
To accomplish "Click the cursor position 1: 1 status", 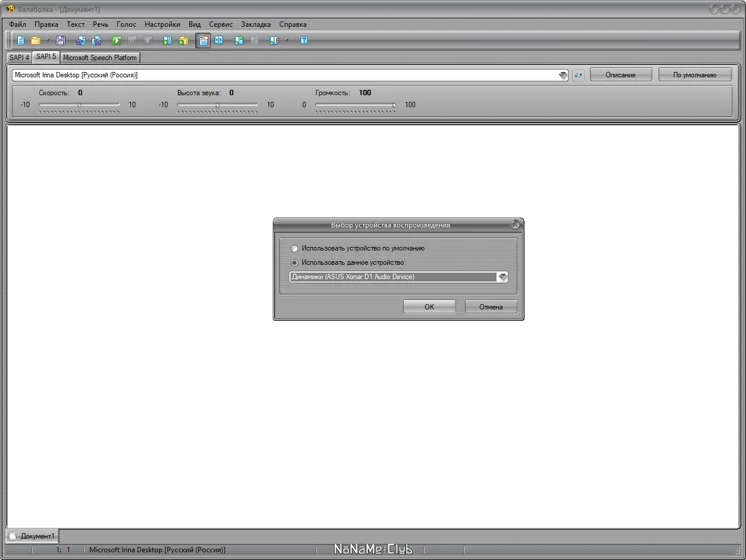I will (x=63, y=550).
